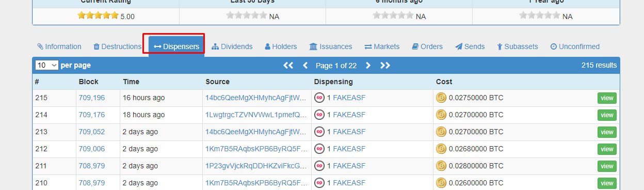Open the Information tab
644x190 pixels.
click(x=59, y=46)
